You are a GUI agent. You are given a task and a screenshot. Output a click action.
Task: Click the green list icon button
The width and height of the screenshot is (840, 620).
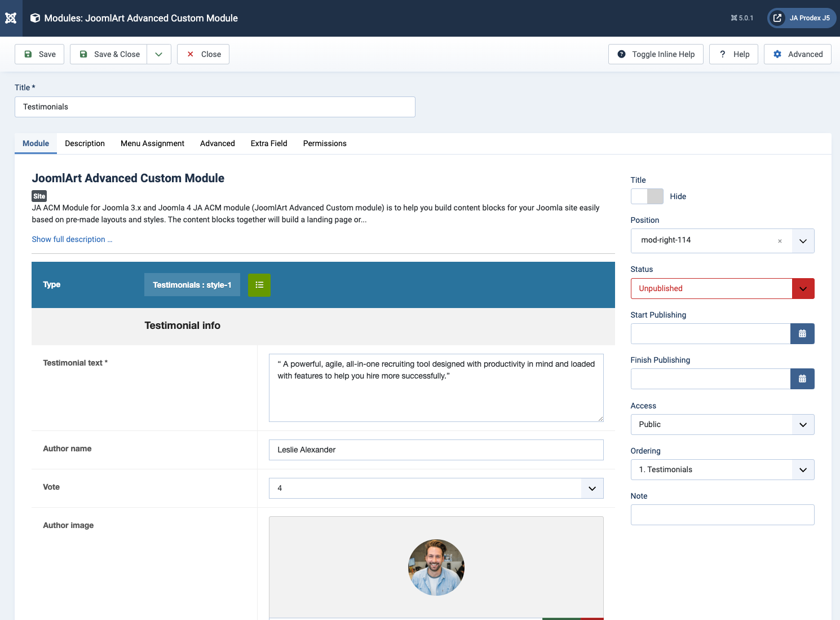coord(259,285)
